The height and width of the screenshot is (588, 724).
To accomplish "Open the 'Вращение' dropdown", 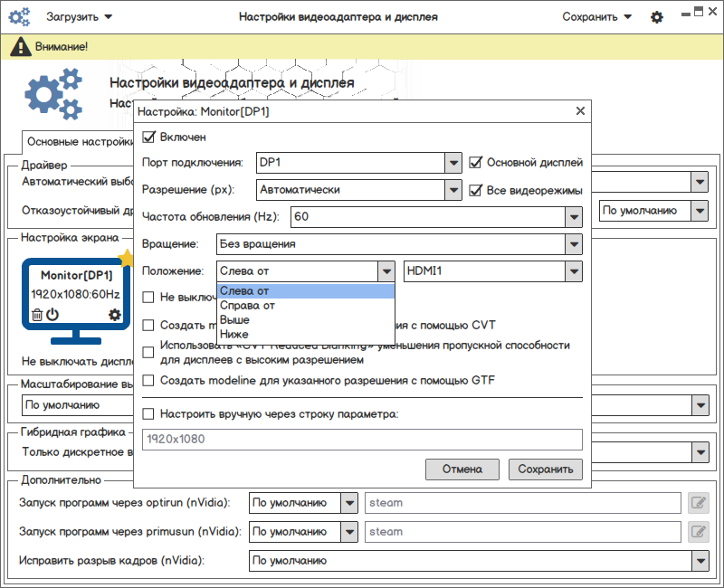I will click(x=572, y=244).
